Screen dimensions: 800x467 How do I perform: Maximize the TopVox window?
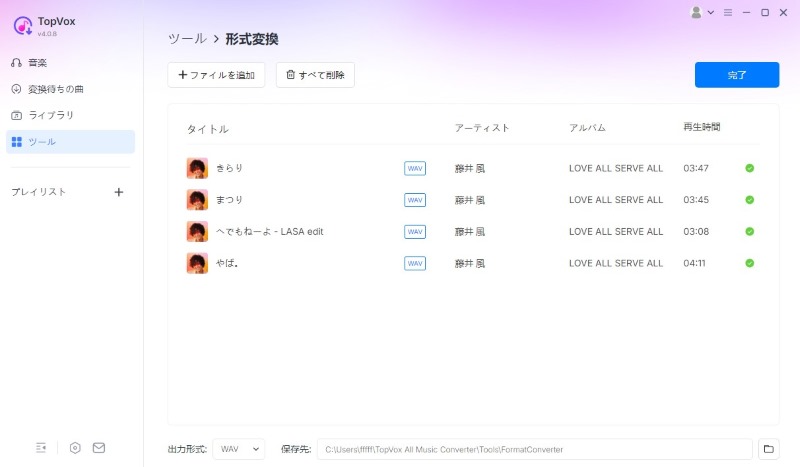click(765, 12)
